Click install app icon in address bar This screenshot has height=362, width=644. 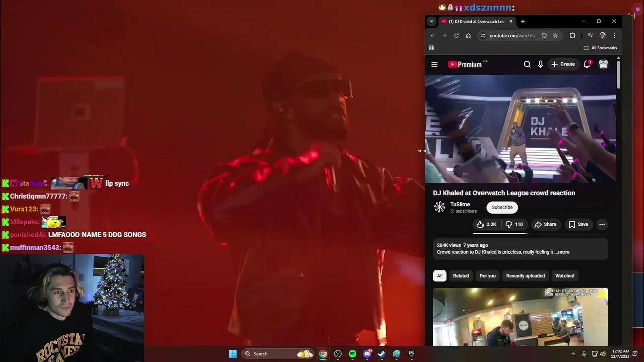point(544,36)
